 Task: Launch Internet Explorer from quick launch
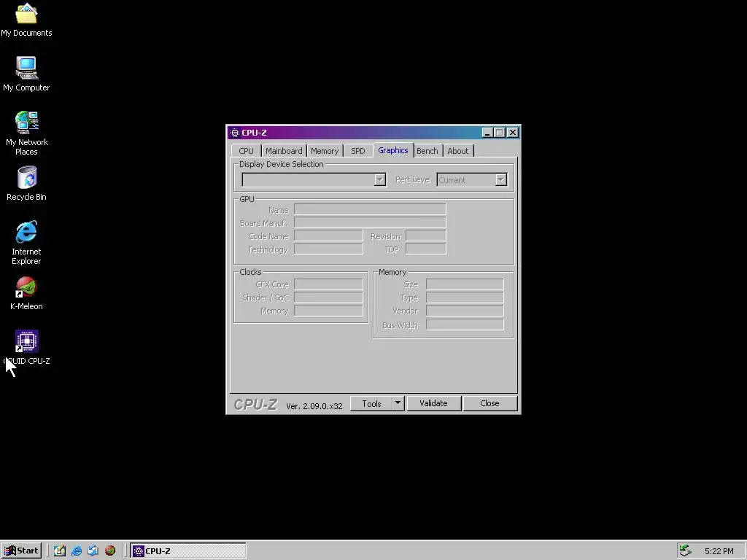tap(76, 551)
